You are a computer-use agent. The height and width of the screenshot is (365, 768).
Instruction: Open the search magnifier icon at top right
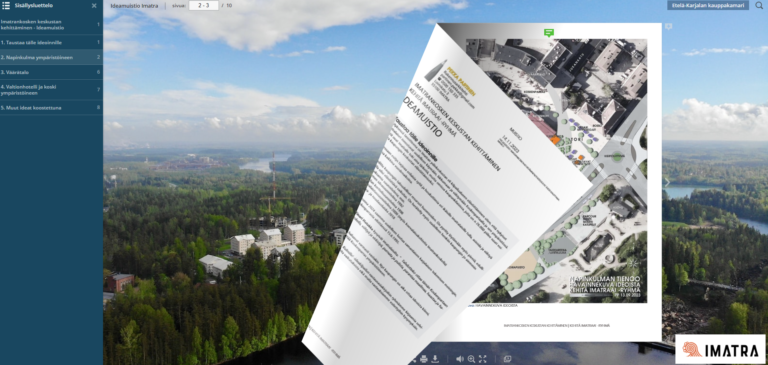tap(759, 5)
